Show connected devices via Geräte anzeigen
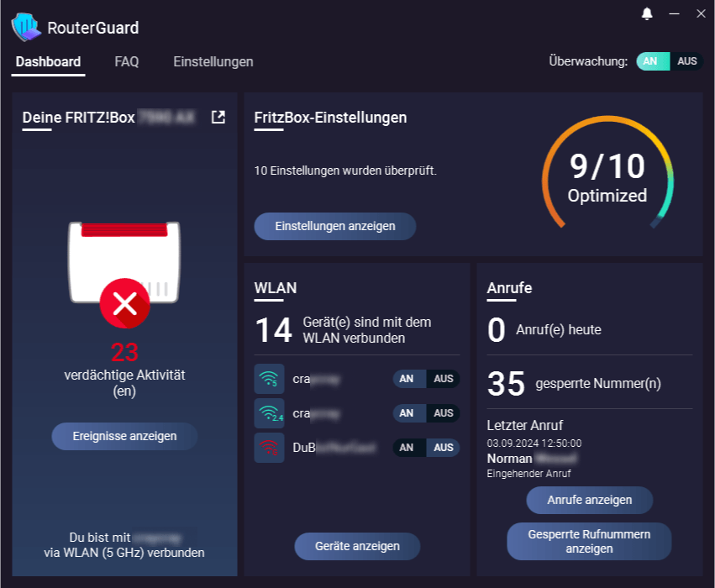Screen dimensions: 715x588 357,546
